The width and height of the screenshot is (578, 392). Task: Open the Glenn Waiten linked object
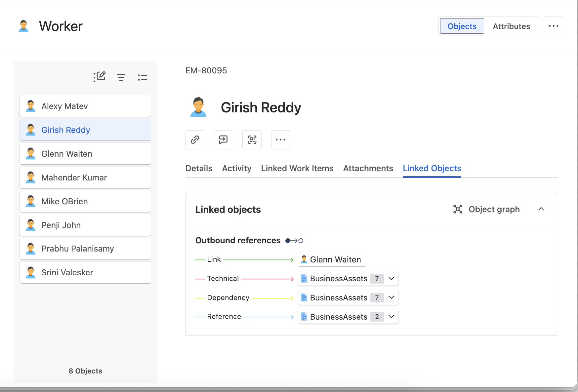click(332, 259)
